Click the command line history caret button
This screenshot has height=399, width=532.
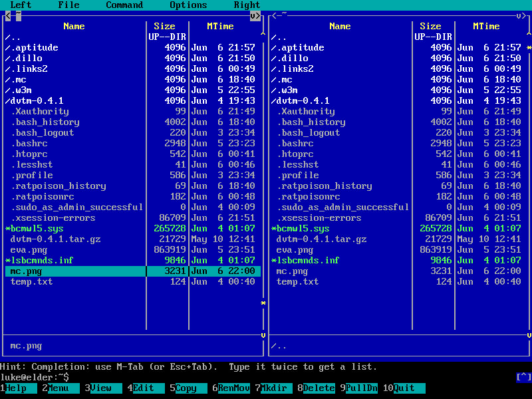click(x=523, y=377)
